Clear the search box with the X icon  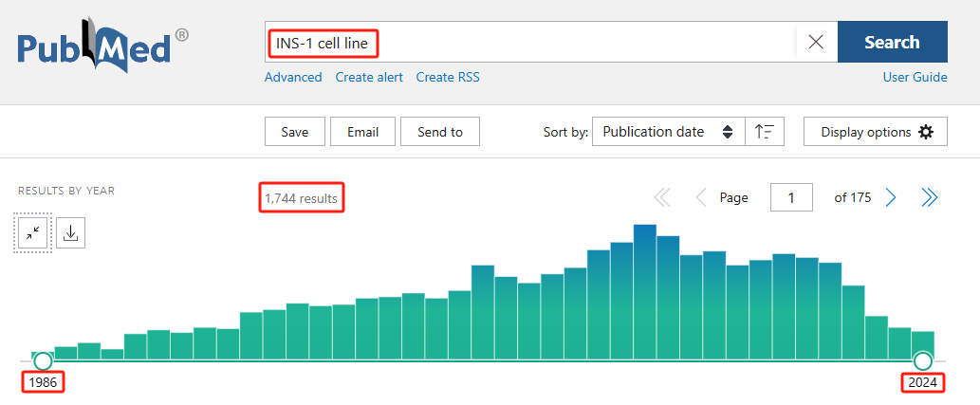coord(816,42)
